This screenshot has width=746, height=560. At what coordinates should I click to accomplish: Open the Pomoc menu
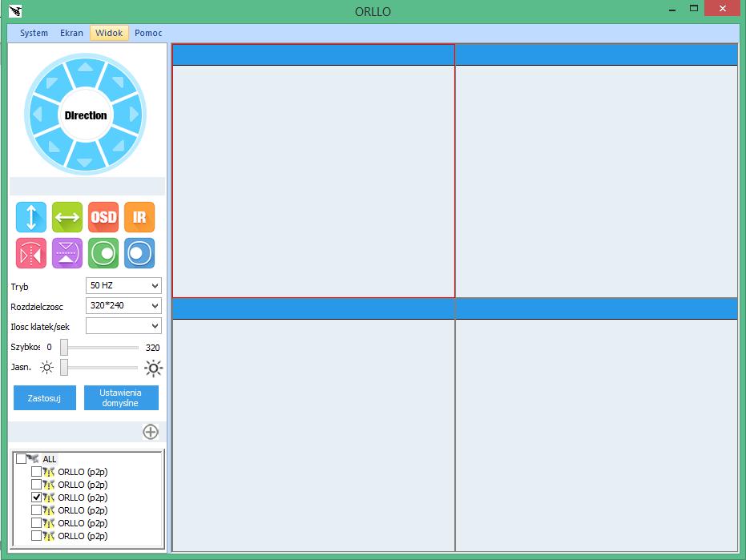click(148, 33)
